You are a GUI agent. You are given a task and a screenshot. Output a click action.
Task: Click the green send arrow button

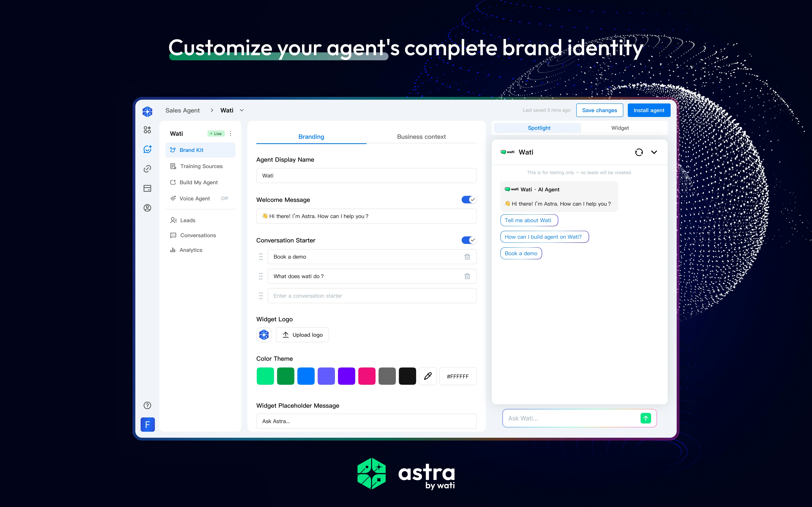pos(646,418)
